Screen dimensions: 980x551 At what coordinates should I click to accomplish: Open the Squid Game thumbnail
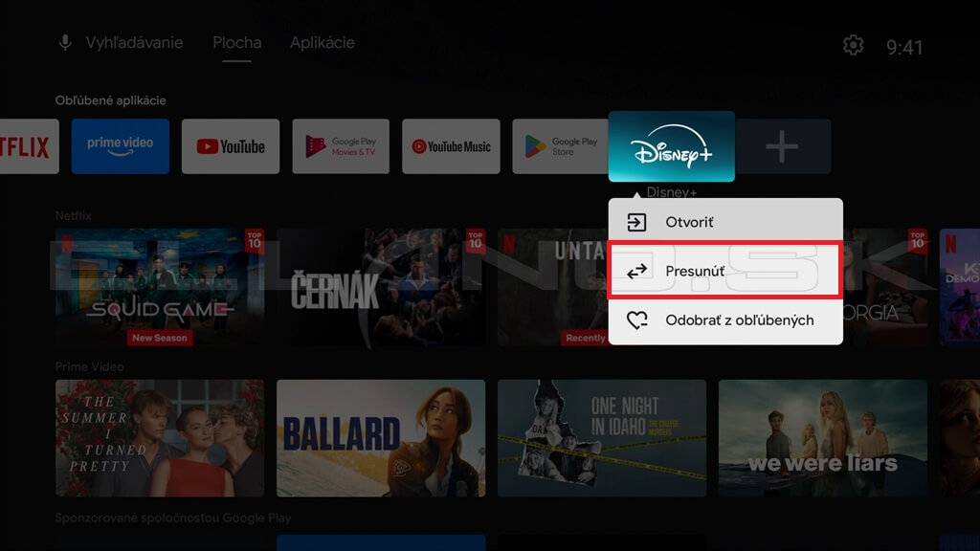159,287
